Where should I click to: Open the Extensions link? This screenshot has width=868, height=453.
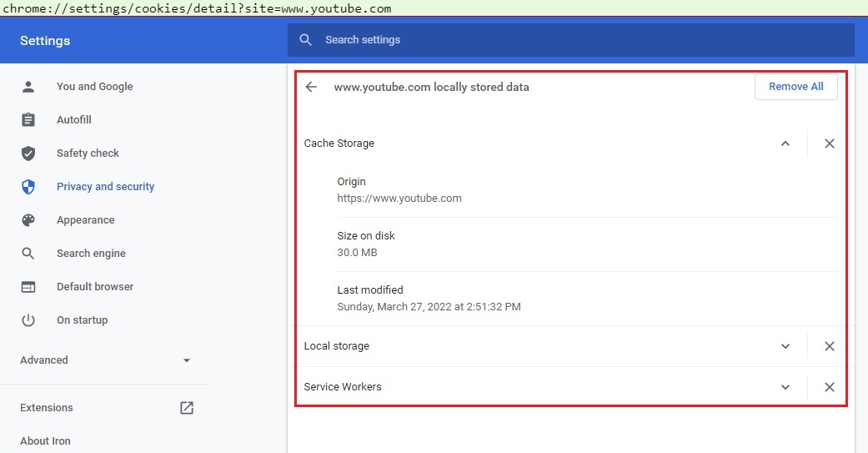point(47,408)
